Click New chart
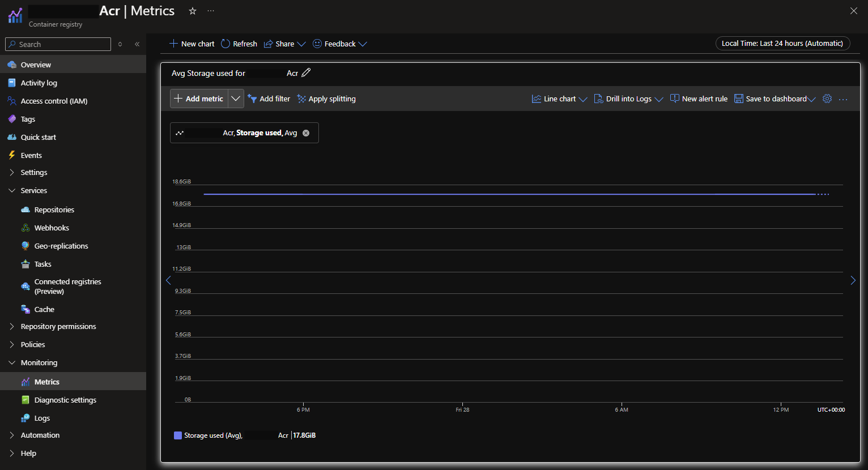 point(192,44)
